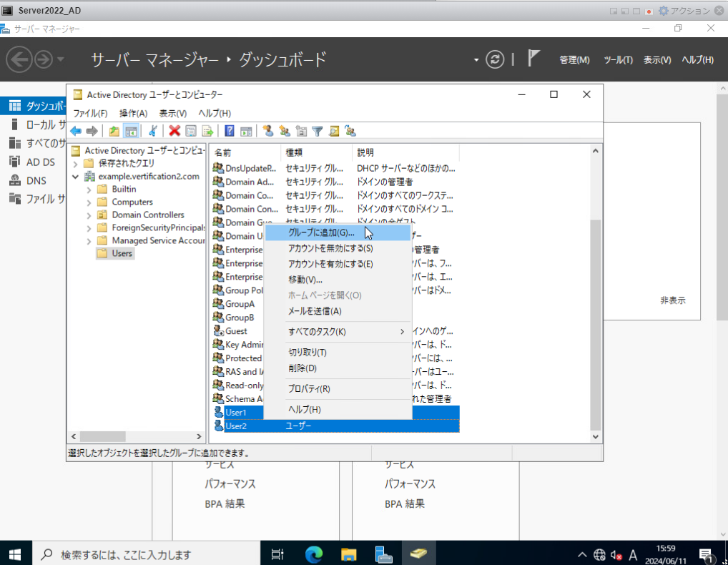Click the Server Manager refresh icon

[x=495, y=59]
